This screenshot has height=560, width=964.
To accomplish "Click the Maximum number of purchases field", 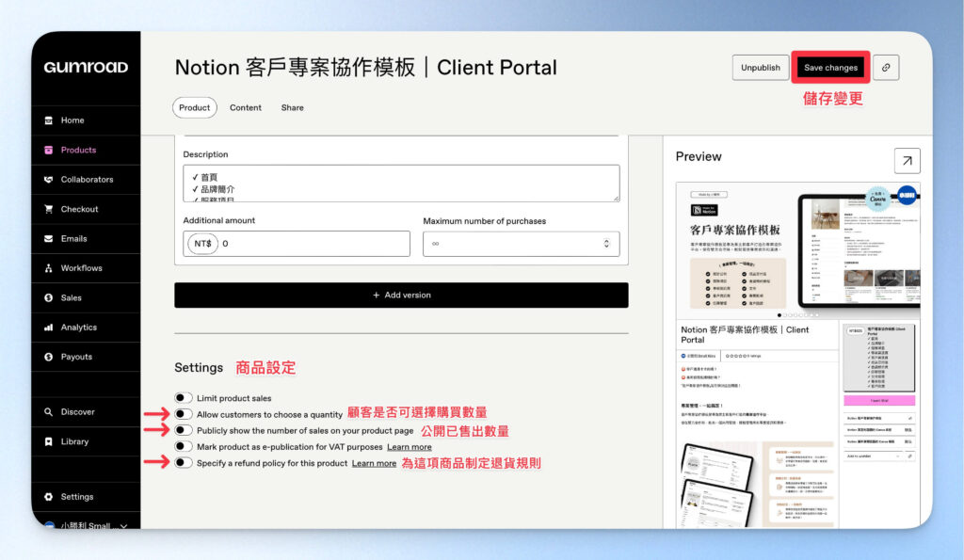I will 522,244.
